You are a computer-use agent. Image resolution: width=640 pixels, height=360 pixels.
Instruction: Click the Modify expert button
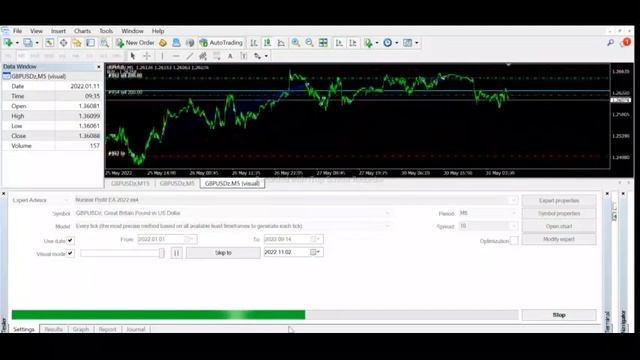pos(559,239)
